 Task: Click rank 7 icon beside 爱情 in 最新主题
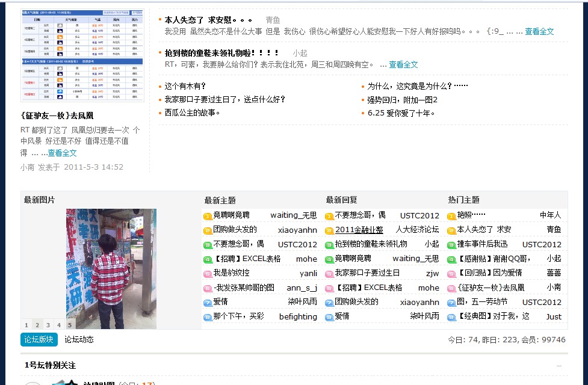pos(208,303)
